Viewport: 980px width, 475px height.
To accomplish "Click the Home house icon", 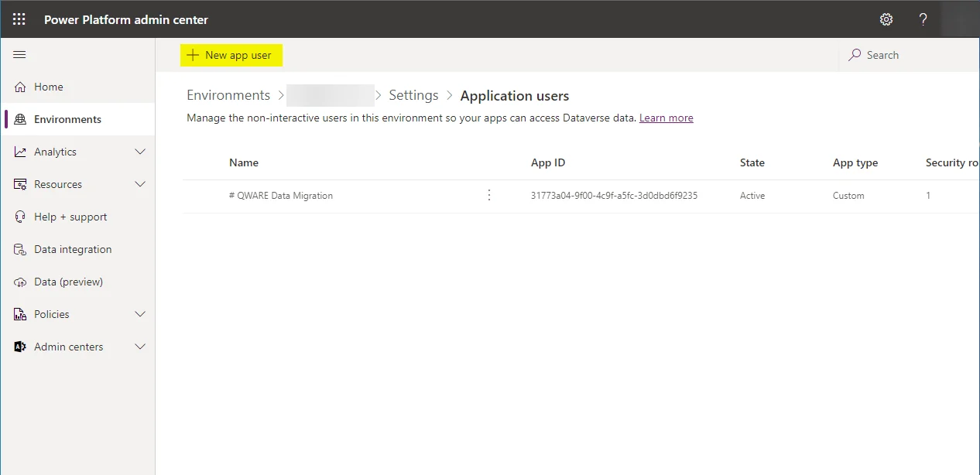I will click(21, 87).
